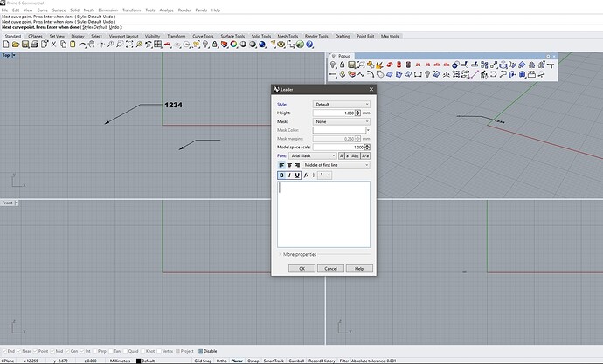Open the Top viewport menu arrow

(14, 55)
